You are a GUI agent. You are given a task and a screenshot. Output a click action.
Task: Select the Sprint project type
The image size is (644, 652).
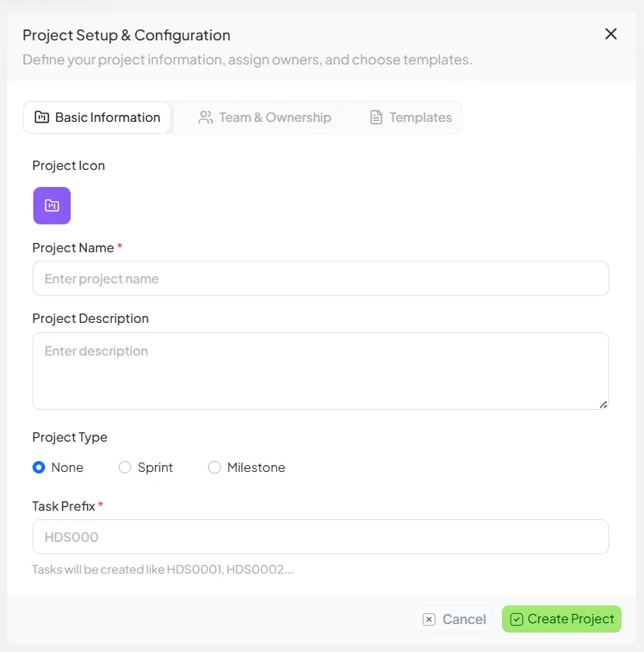point(125,467)
